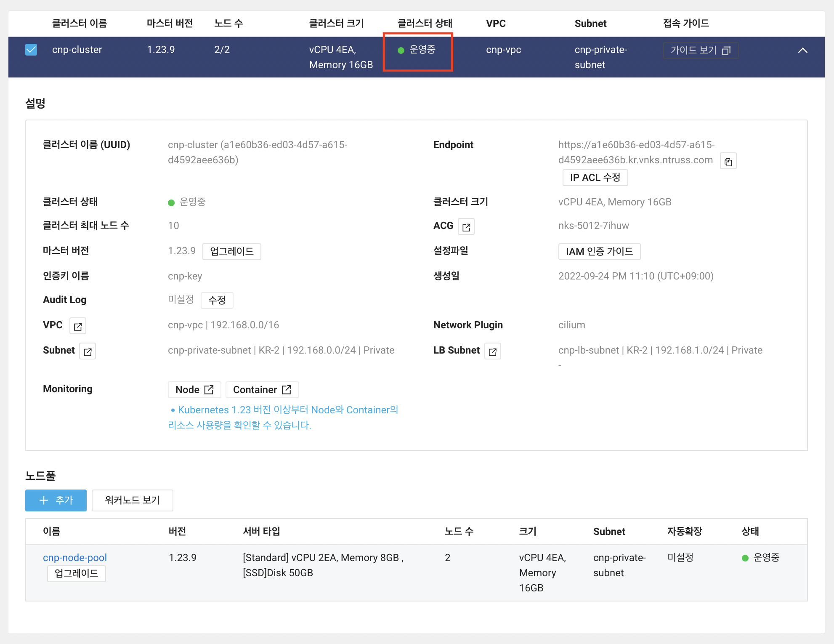Open ACG external link icon
Screen dimensions: 834x644
(x=466, y=227)
